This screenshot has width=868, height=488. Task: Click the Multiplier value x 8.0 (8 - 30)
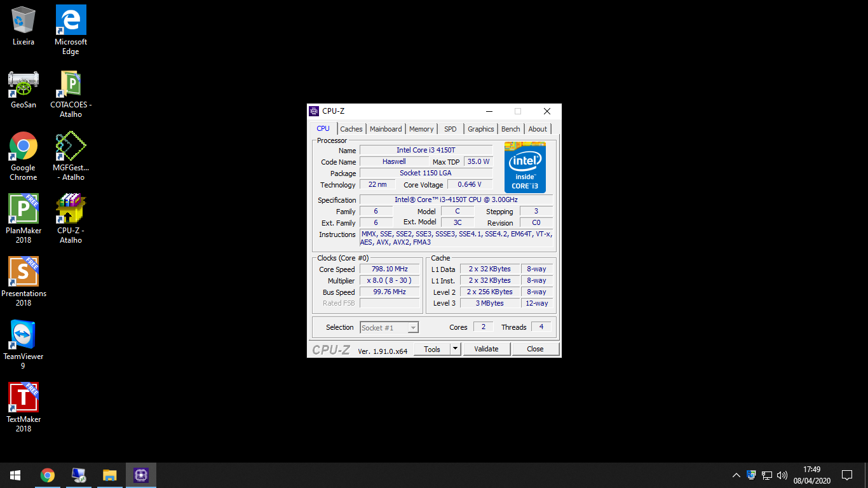(x=390, y=280)
